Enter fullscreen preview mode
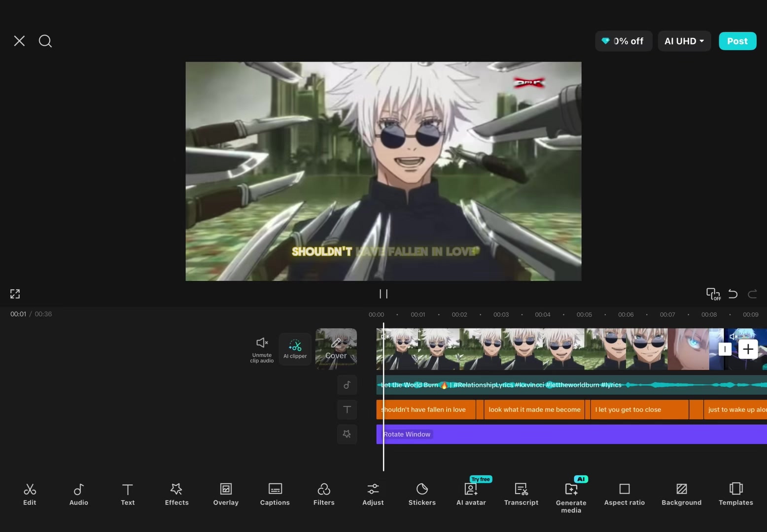The image size is (767, 532). (15, 294)
